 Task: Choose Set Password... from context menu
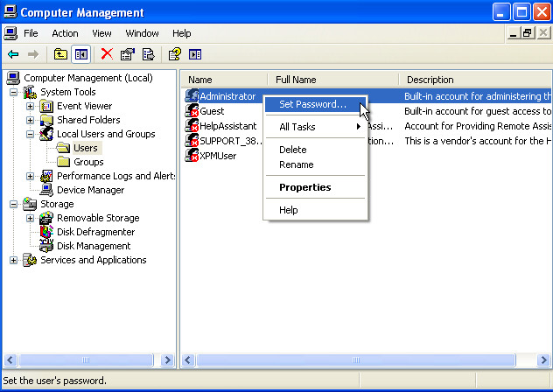315,104
